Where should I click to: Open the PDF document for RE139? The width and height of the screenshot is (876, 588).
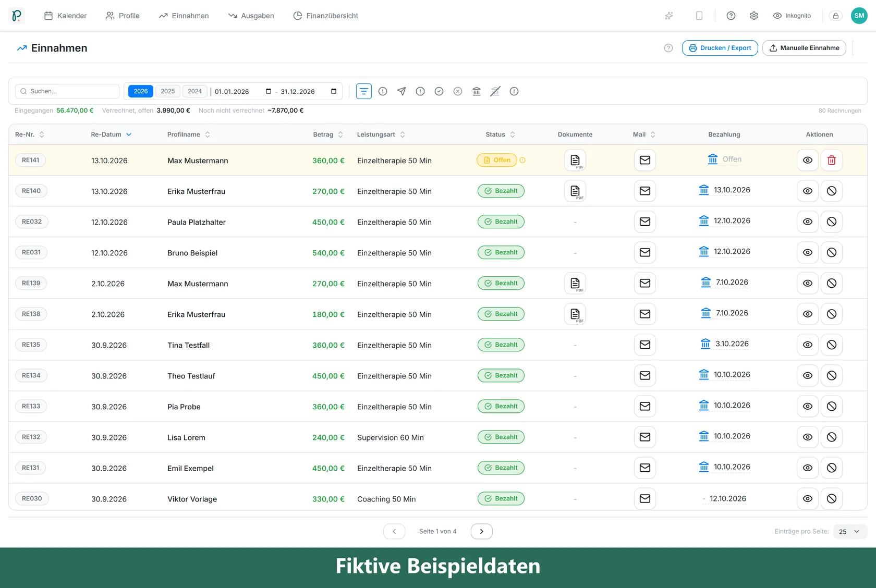pyautogui.click(x=575, y=283)
